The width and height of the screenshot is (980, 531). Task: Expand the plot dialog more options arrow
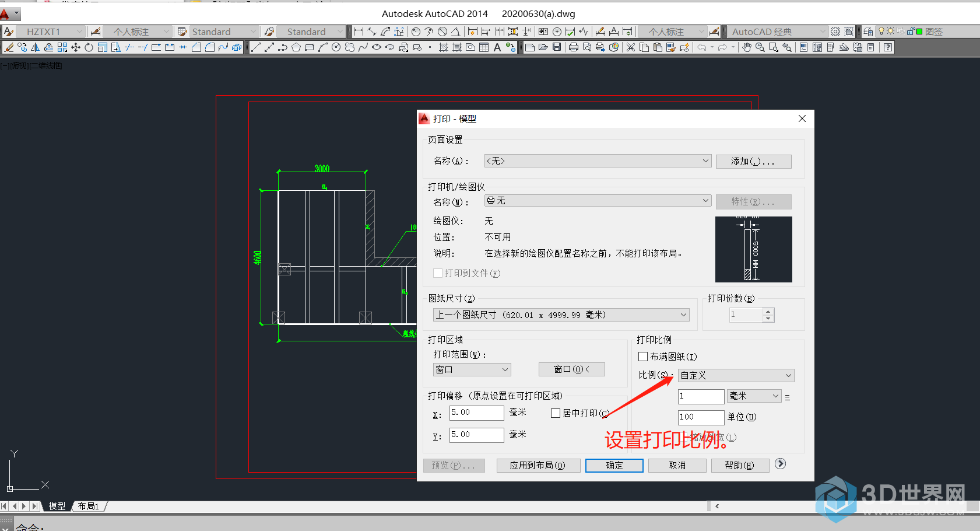pyautogui.click(x=781, y=464)
